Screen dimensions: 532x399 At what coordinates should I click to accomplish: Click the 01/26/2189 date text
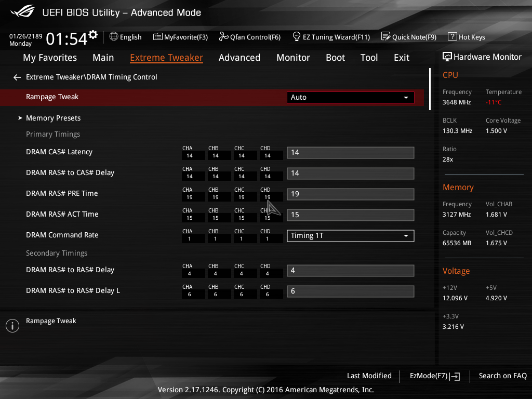[26, 36]
